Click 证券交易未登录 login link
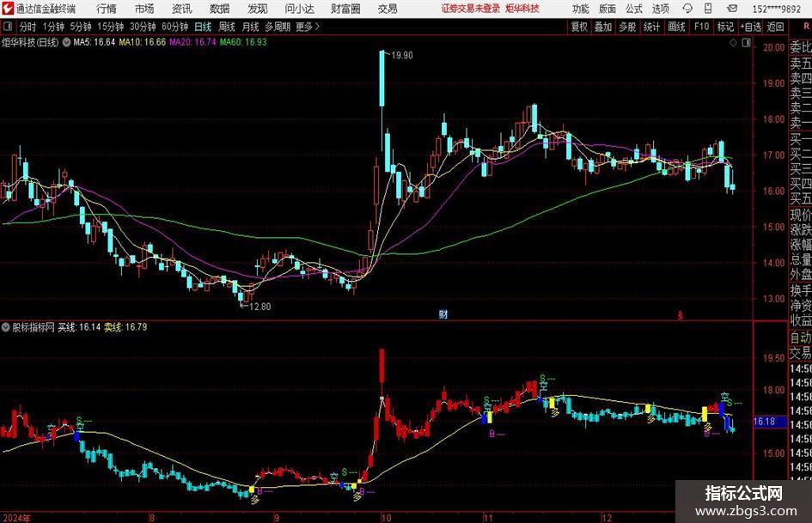Screen dimensions: 812x523 tap(471, 9)
